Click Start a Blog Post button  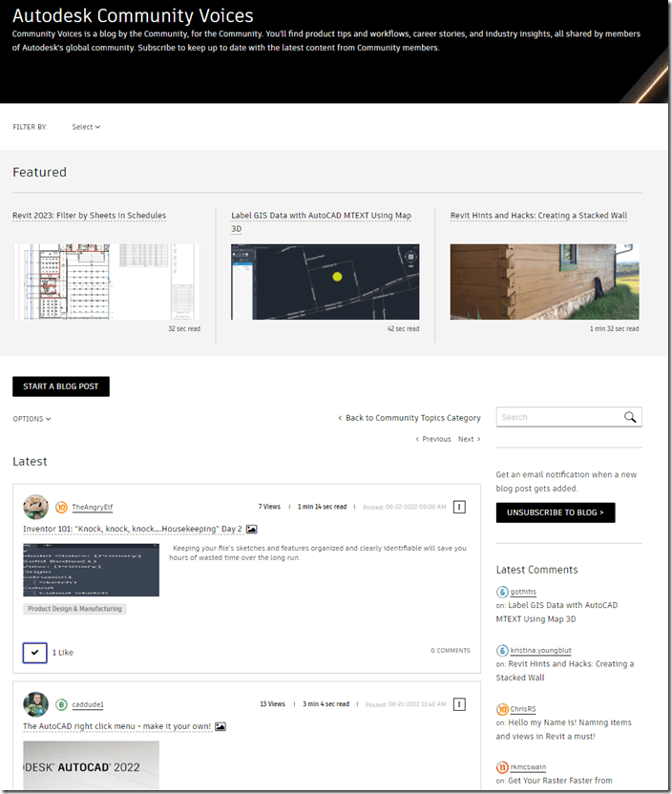pyautogui.click(x=61, y=387)
